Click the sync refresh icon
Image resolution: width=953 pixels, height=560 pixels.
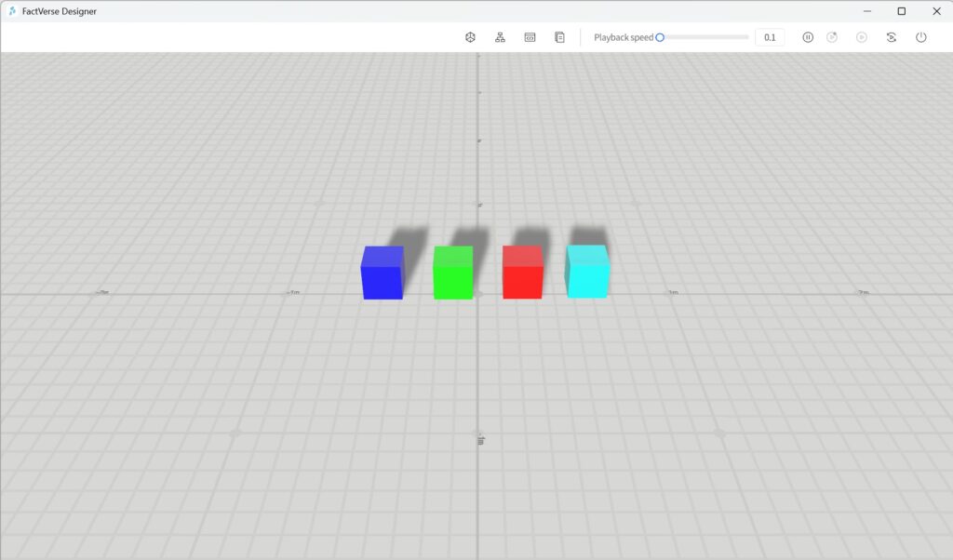[891, 37]
